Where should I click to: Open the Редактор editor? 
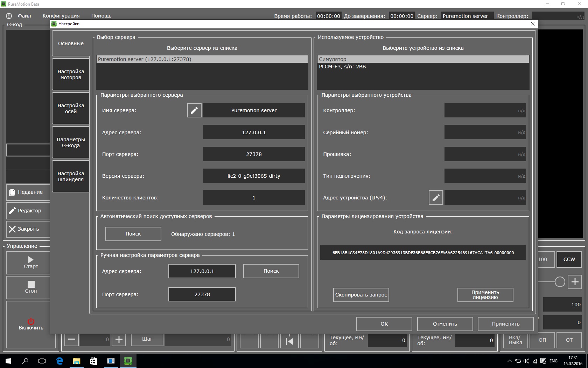28,211
